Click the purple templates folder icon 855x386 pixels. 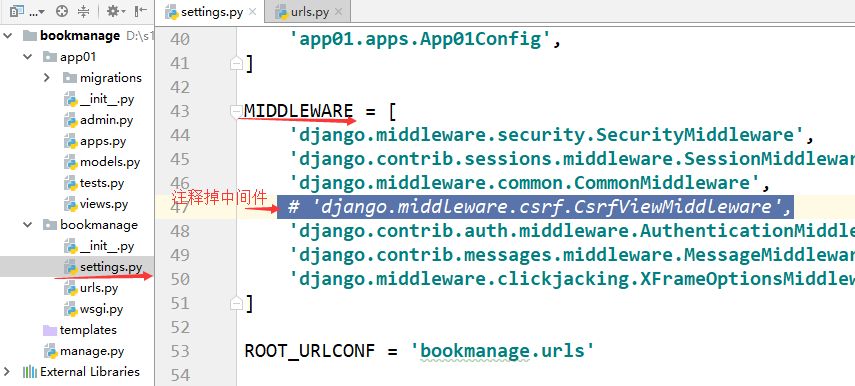(x=50, y=330)
